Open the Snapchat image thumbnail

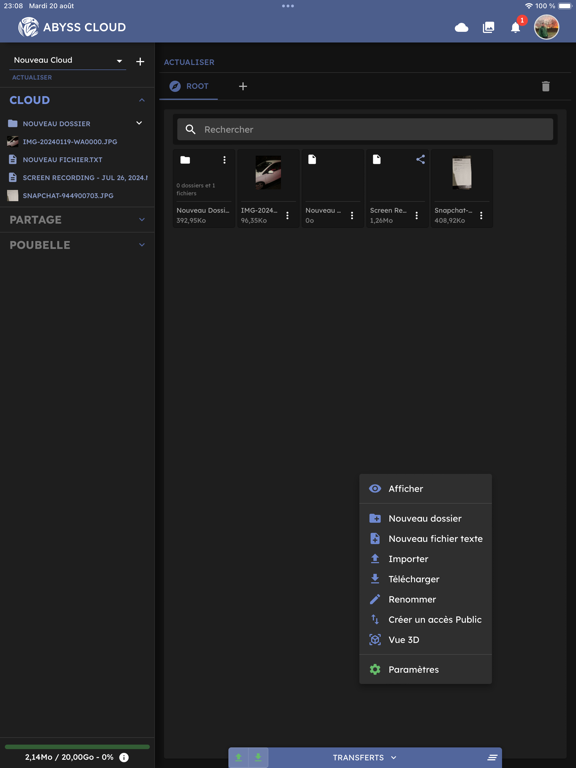coord(462,172)
